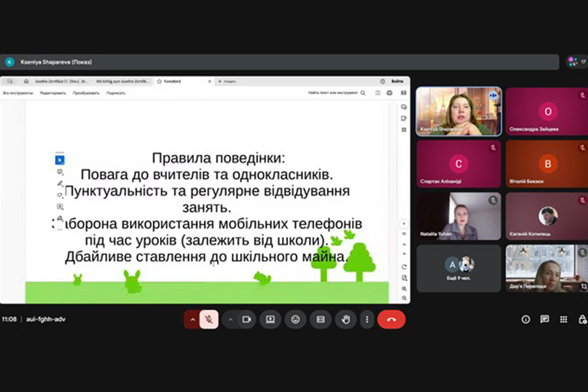The height and width of the screenshot is (392, 588).
Task: Select Kseniya Shapareva's video tile
Action: tap(459, 111)
